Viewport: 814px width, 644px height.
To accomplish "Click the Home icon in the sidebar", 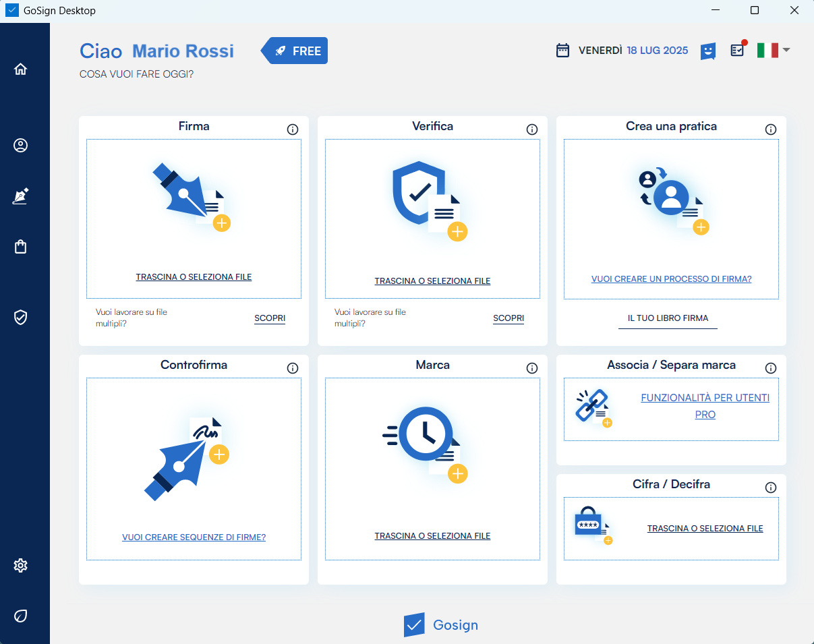I will point(21,69).
